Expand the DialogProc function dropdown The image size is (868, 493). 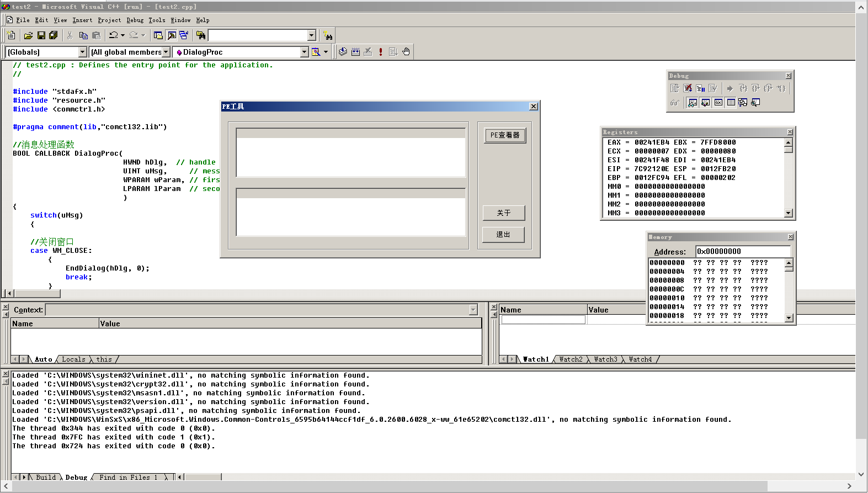tap(304, 52)
